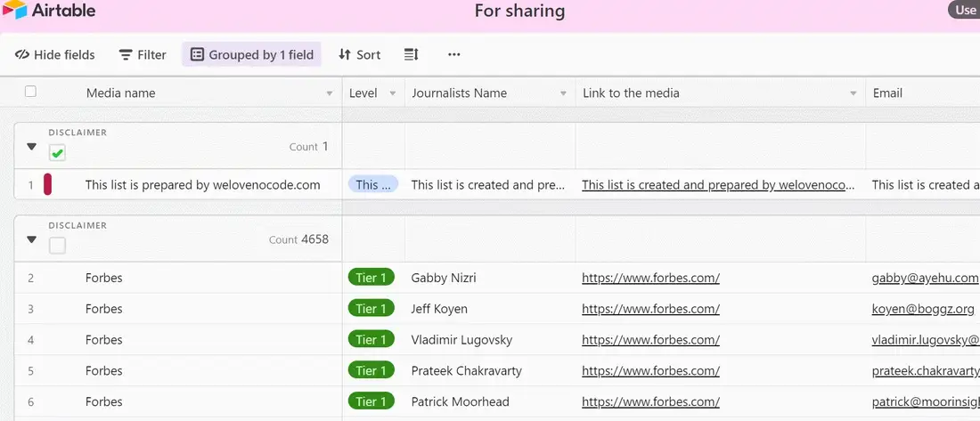Image resolution: width=980 pixels, height=421 pixels.
Task: Toggle the select-all checkbox in header
Action: (x=30, y=92)
